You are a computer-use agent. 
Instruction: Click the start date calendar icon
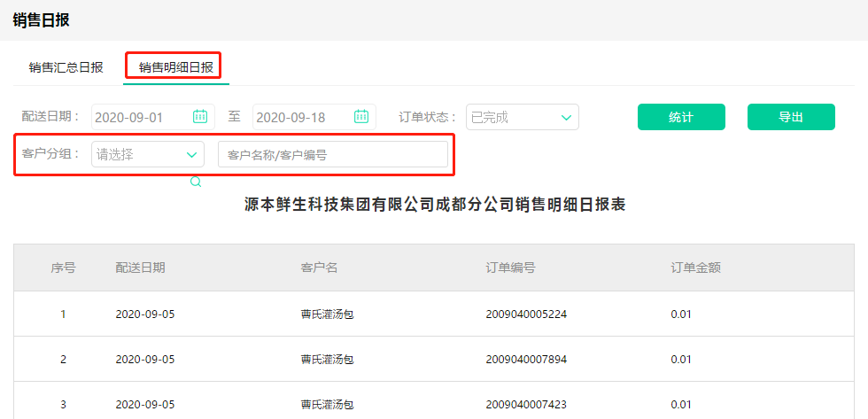pyautogui.click(x=200, y=116)
